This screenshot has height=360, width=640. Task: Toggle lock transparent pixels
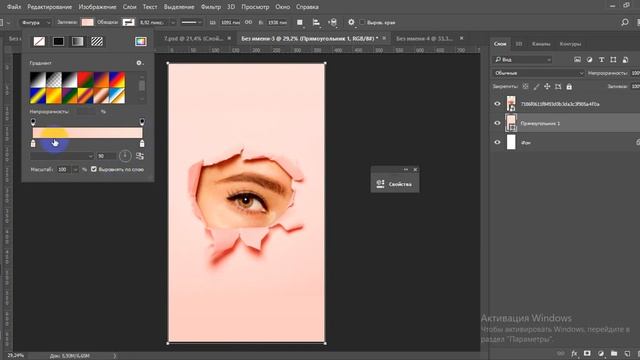pyautogui.click(x=525, y=87)
